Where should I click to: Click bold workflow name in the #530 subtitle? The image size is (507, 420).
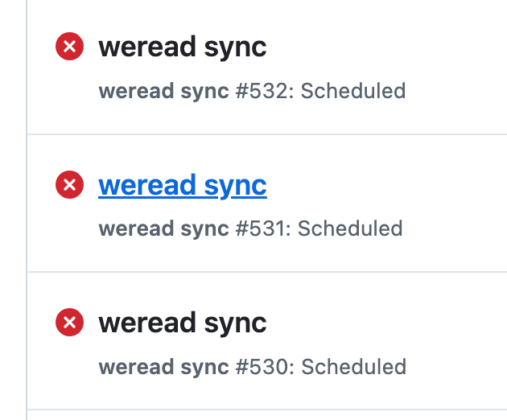[x=163, y=367]
